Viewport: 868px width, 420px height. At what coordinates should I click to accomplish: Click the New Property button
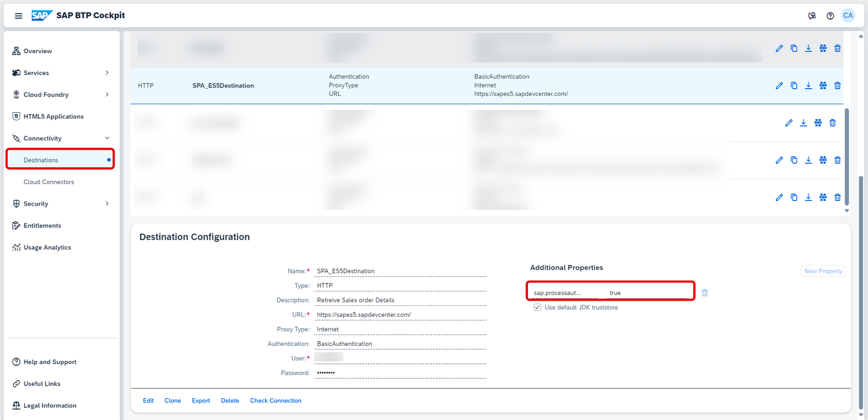(823, 271)
